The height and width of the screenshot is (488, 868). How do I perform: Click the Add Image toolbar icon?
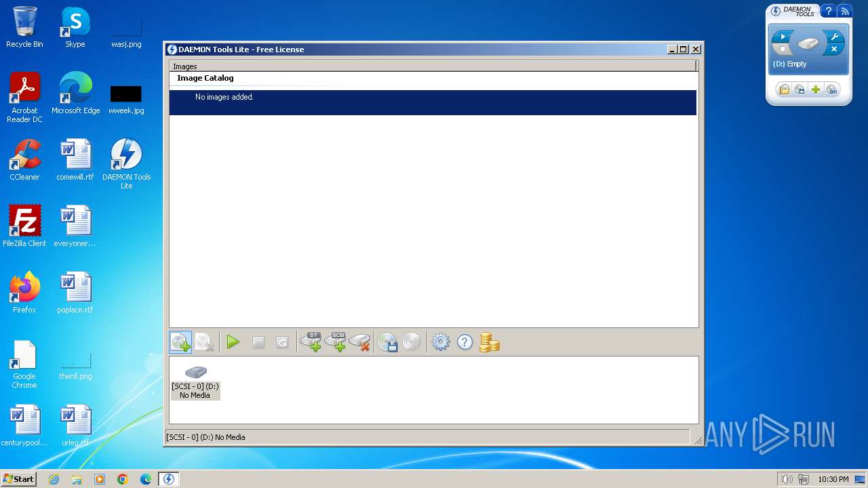coord(180,342)
